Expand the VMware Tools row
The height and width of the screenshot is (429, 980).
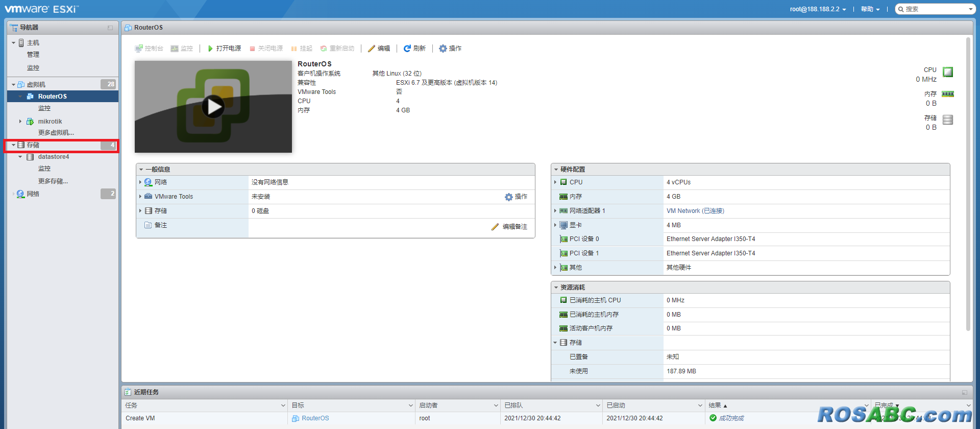[x=140, y=197]
